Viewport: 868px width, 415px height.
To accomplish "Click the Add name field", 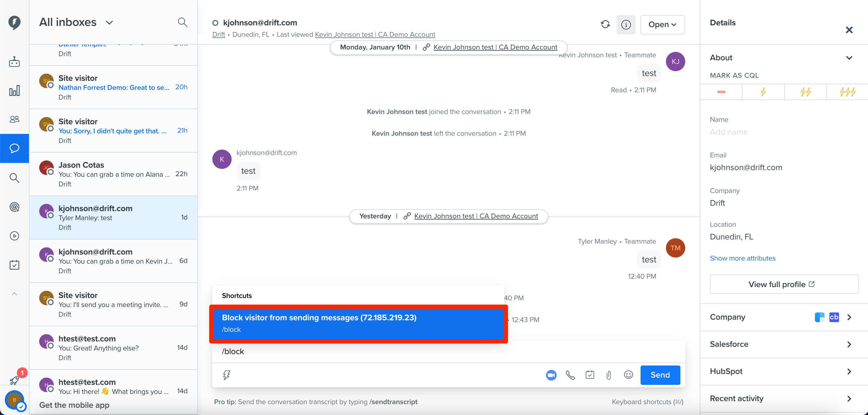I will (728, 132).
